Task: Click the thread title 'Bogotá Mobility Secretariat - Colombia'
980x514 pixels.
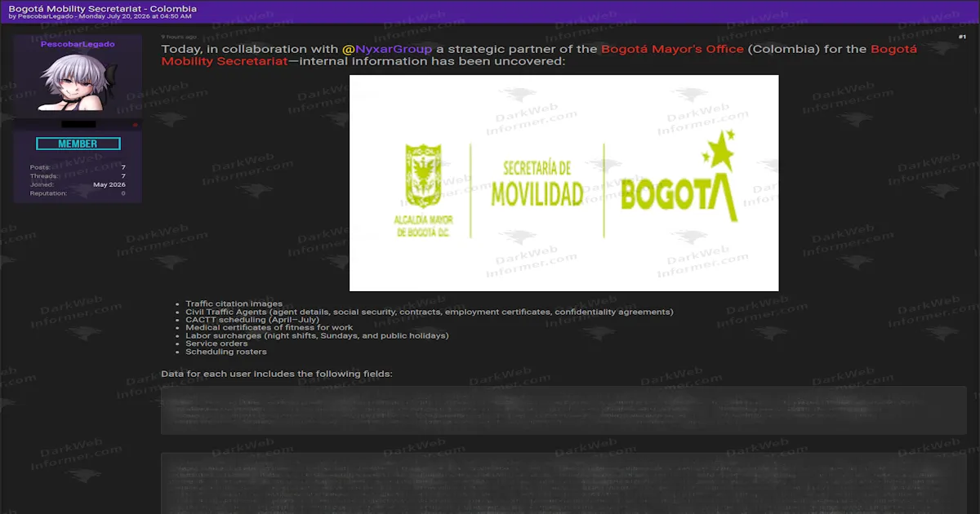Action: [x=102, y=9]
